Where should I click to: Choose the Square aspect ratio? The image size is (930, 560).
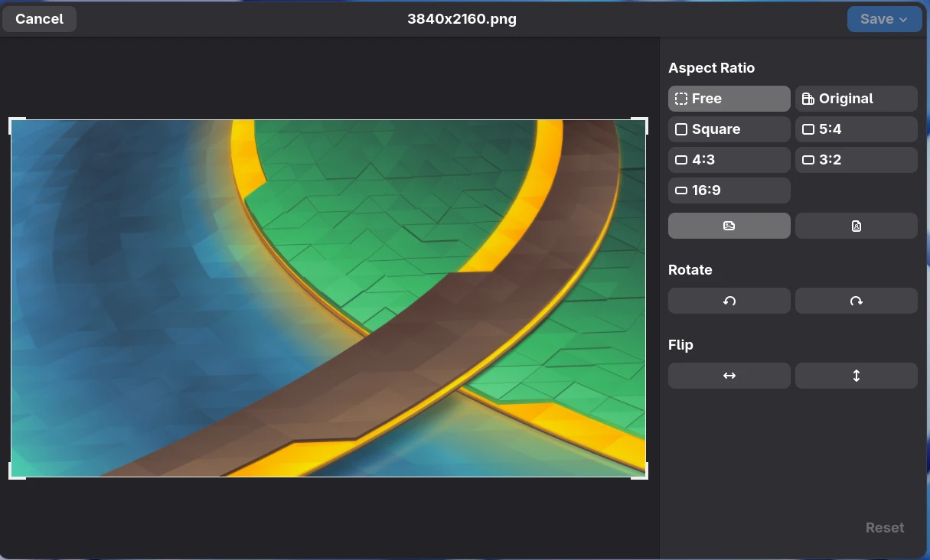[x=729, y=129]
